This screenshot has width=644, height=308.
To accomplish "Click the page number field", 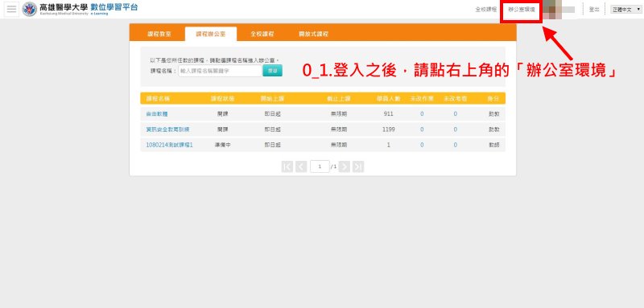I will [x=320, y=166].
